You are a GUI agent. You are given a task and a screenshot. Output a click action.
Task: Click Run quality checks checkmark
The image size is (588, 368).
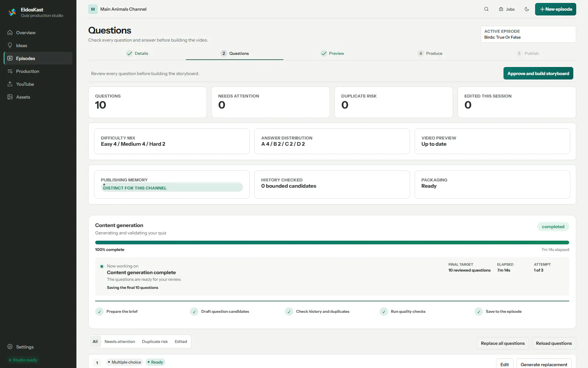384,312
